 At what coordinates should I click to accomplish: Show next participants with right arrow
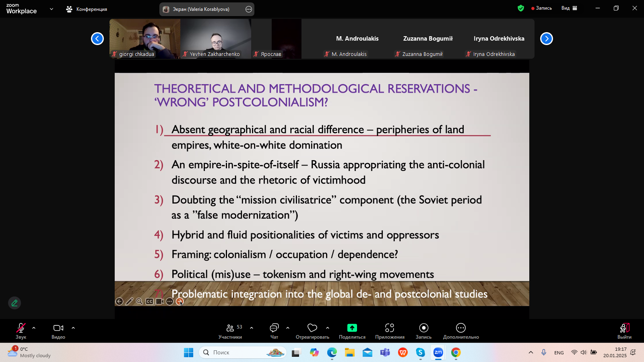pyautogui.click(x=546, y=39)
